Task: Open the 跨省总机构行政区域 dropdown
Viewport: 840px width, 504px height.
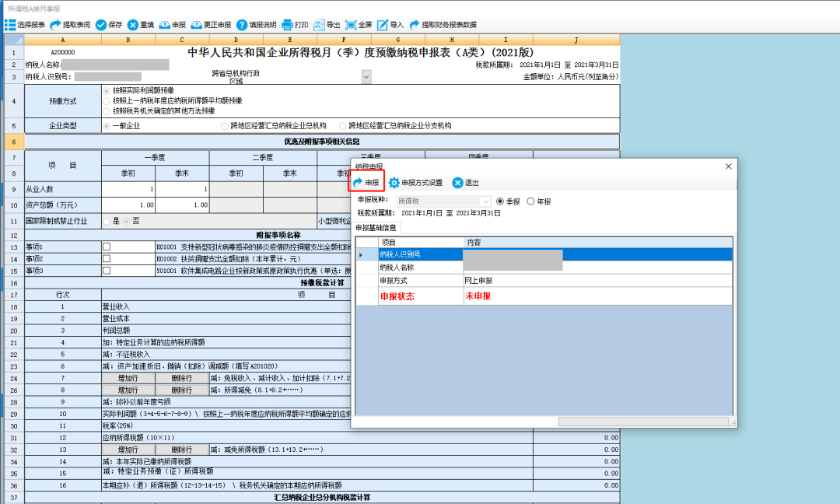Action: [366, 77]
